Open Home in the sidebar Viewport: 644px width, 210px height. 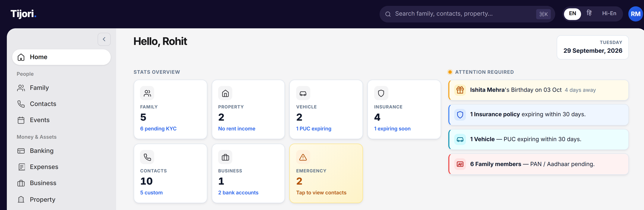pos(61,57)
